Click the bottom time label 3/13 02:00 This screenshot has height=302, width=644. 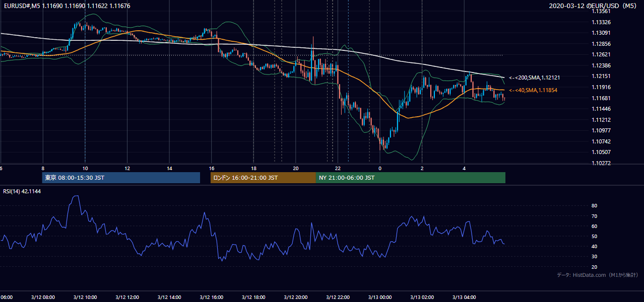(x=422, y=297)
